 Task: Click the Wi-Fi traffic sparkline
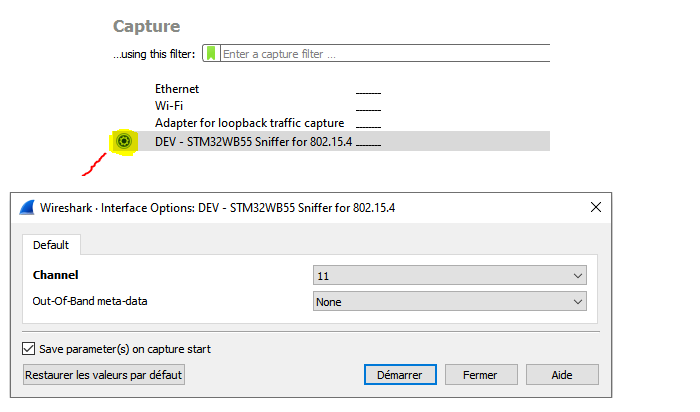pyautogui.click(x=368, y=109)
